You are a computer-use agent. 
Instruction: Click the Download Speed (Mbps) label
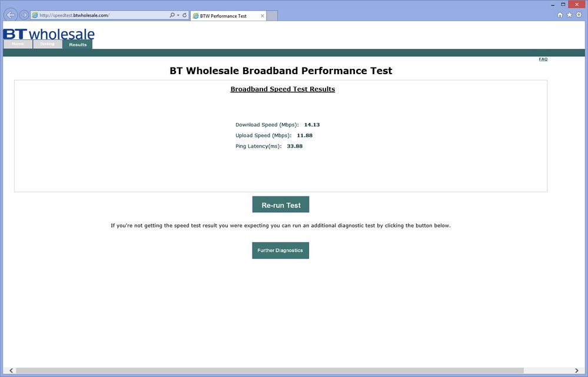(267, 125)
